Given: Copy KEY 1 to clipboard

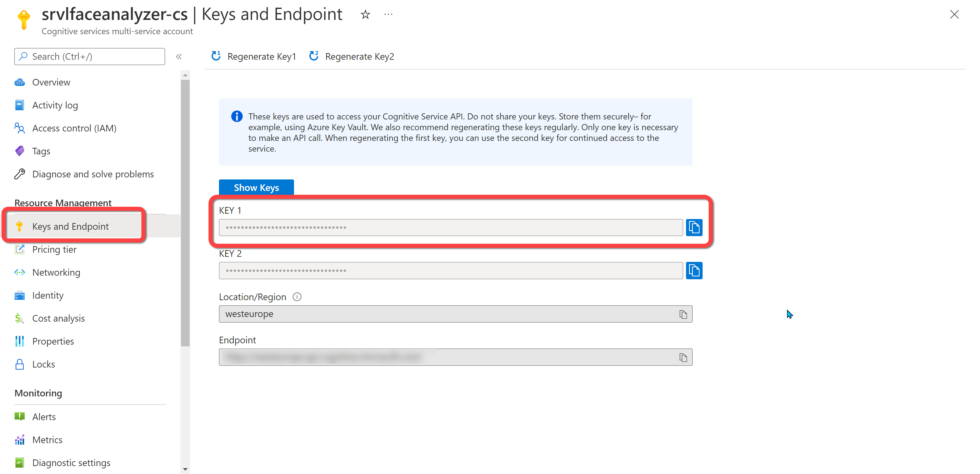Looking at the screenshot, I should click(694, 227).
